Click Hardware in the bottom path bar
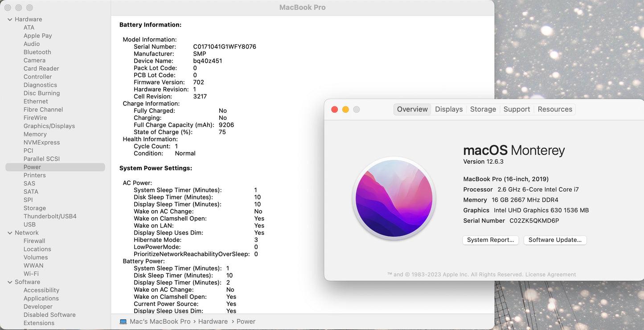Viewport: 644px width, 330px height. coord(213,322)
